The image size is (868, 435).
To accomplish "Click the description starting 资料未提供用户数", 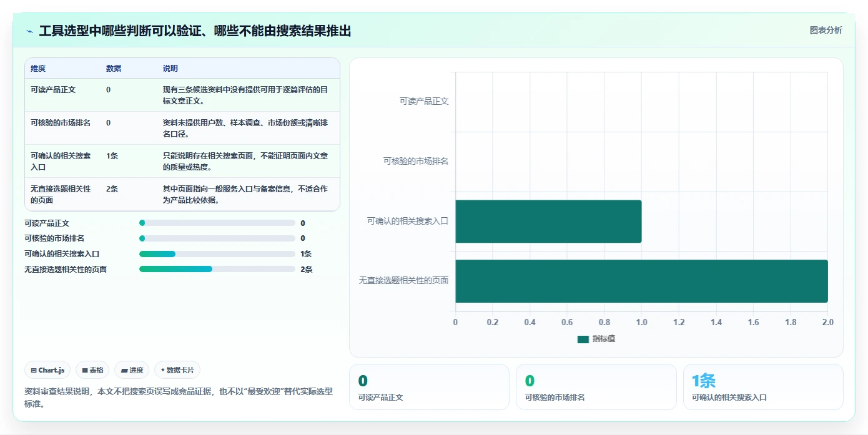I will (x=245, y=128).
